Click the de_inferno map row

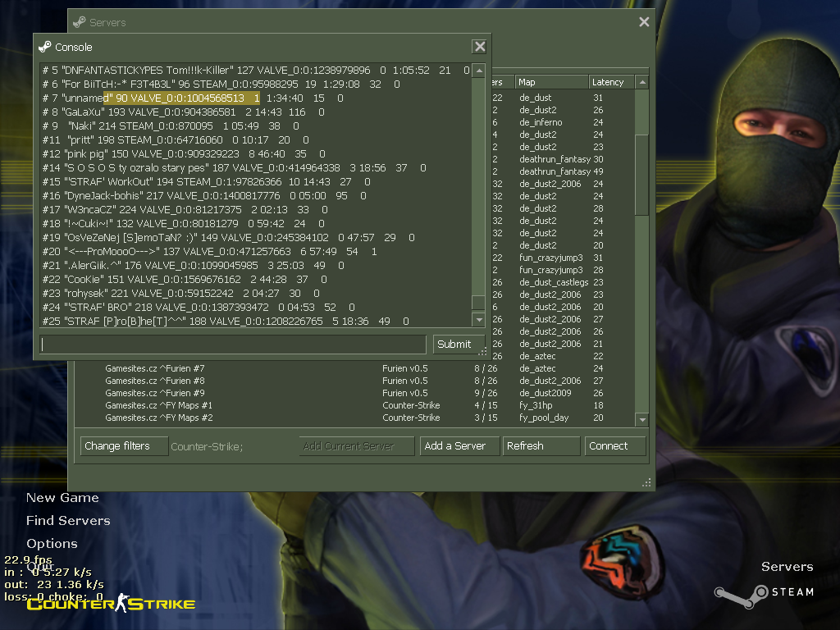click(541, 122)
